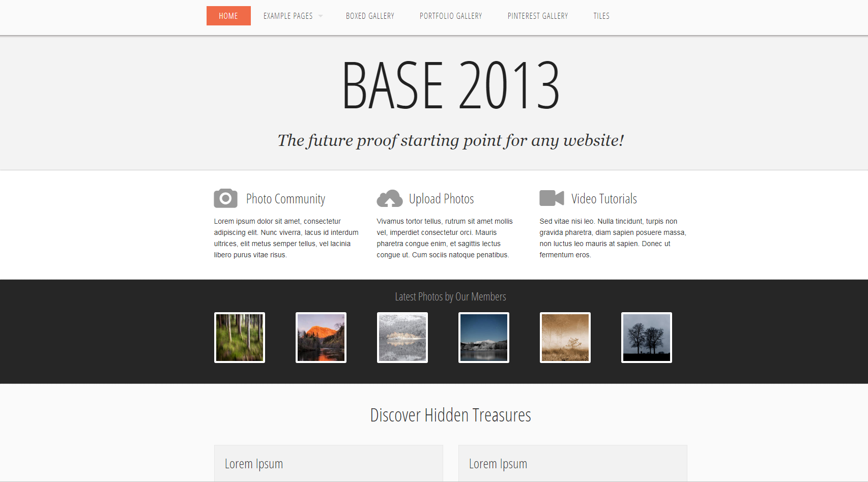View the orange mountain sunset photo
Viewport: 868px width, 482px height.
[321, 338]
